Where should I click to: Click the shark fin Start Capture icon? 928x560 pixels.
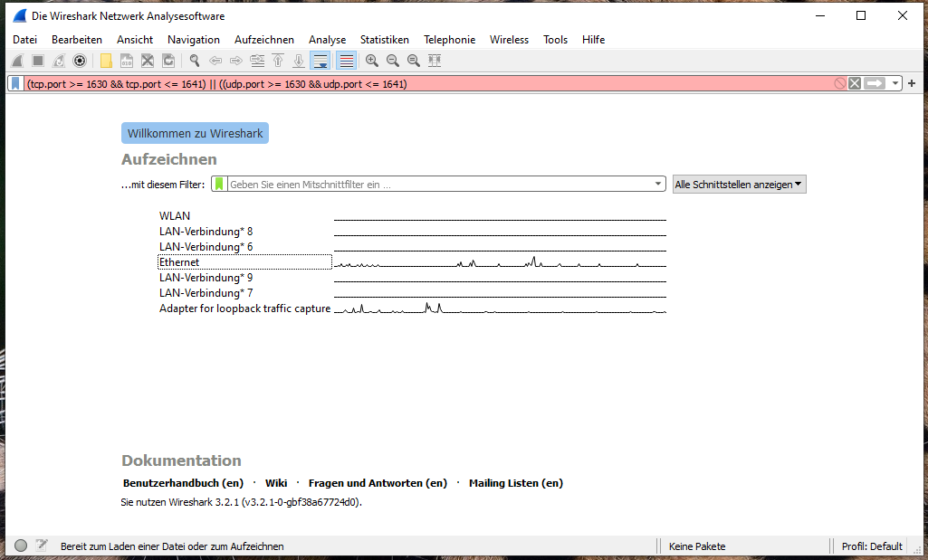16,60
